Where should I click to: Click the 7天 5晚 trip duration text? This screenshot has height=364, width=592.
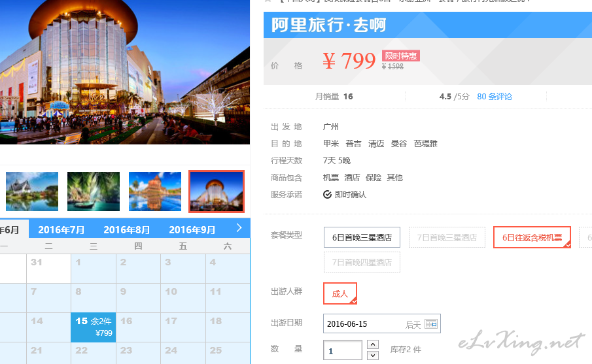point(337,161)
